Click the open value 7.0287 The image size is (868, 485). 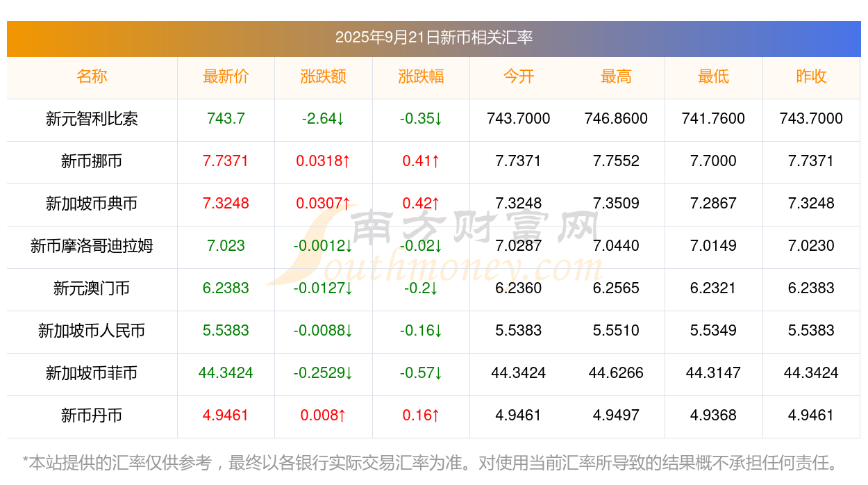(519, 246)
